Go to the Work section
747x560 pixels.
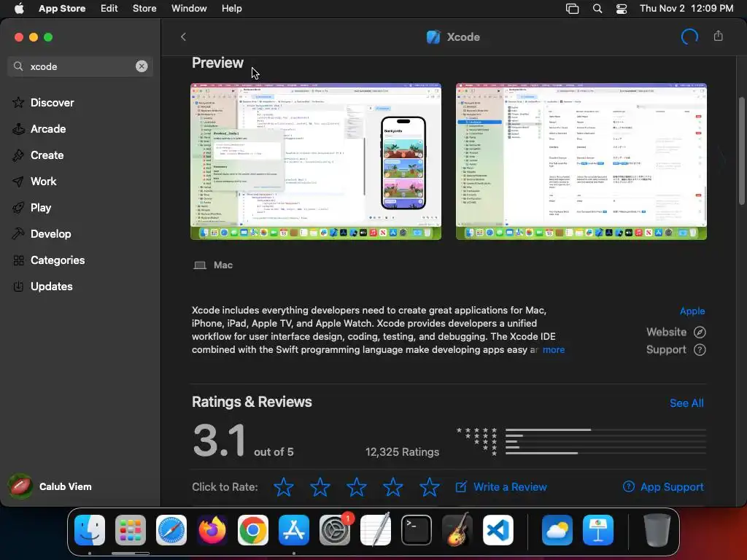tap(43, 181)
